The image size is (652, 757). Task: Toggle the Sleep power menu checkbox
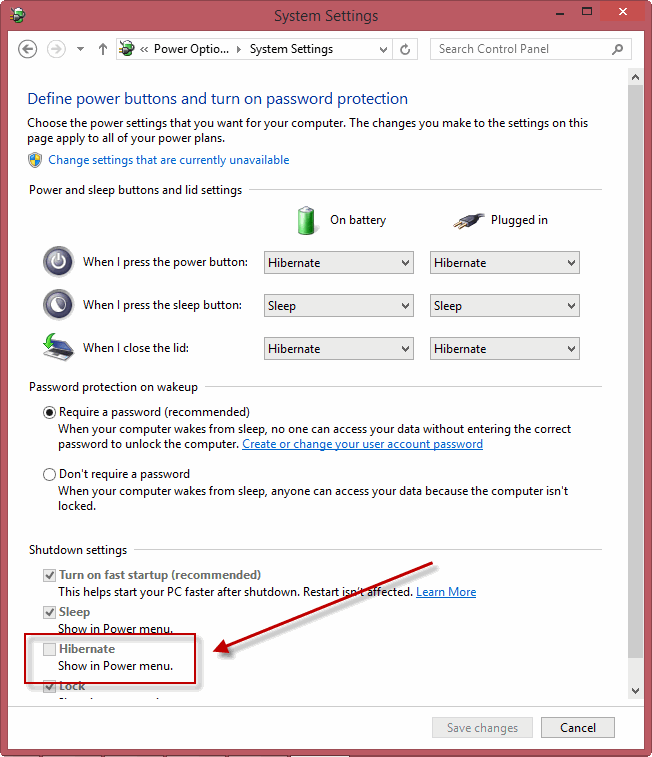pos(49,612)
